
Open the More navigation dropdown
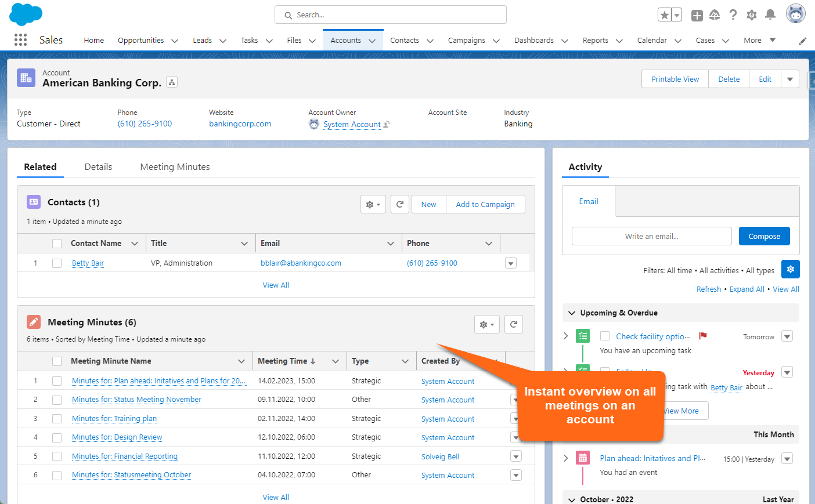760,40
